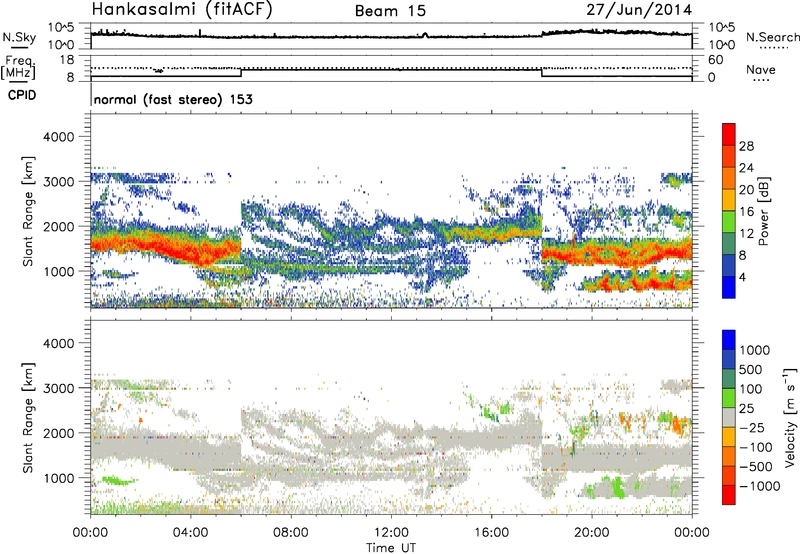This screenshot has width=800, height=554.
Task: Click the '18' tick on frequency axis
Action: pos(67,60)
